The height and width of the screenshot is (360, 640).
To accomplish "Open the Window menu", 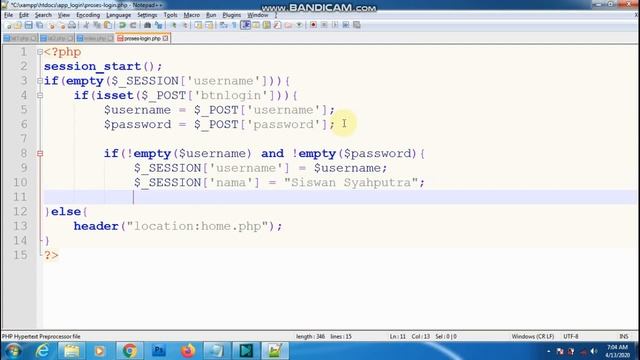I will (258, 15).
